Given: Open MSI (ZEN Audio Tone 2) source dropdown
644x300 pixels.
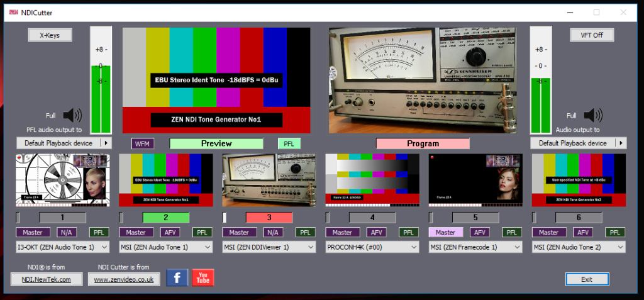Looking at the screenshot, I should 579,247.
